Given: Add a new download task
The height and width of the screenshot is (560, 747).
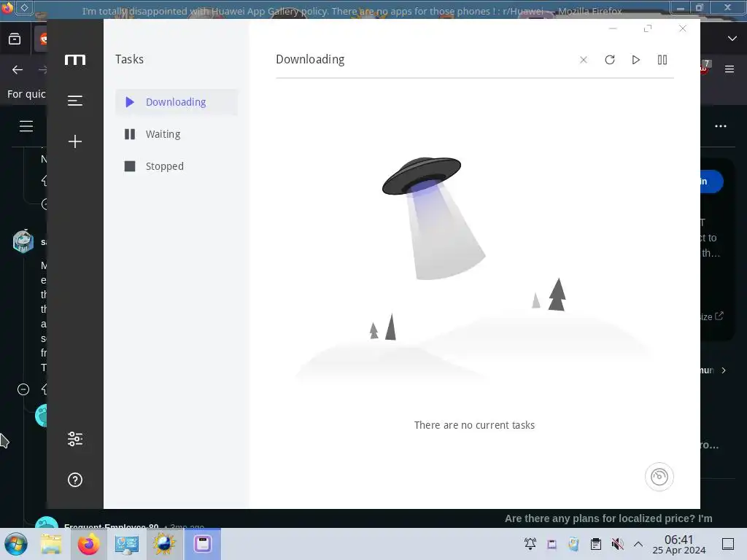Looking at the screenshot, I should pos(75,141).
